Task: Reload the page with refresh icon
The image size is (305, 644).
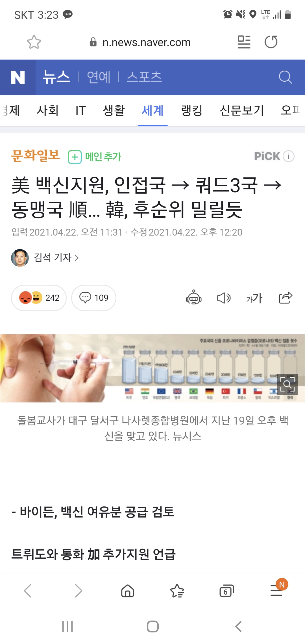Action: 271,42
